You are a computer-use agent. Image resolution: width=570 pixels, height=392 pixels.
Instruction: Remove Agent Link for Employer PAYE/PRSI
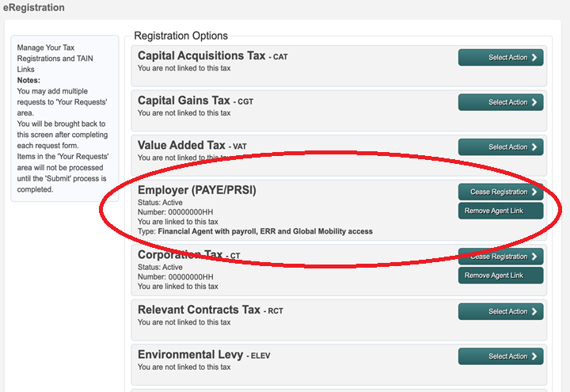500,211
